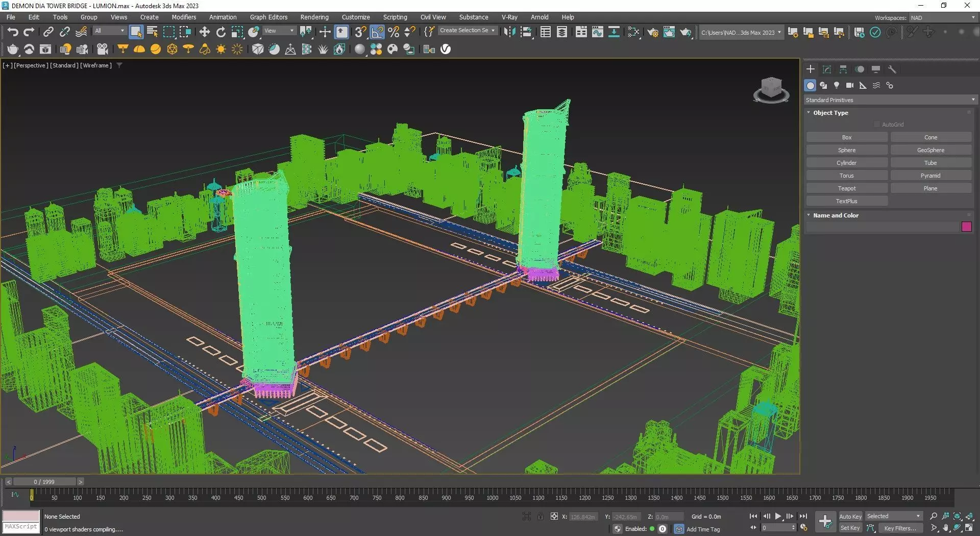Open the selection filter 'All' dropdown
Screen dimensions: 980x536
click(x=109, y=31)
